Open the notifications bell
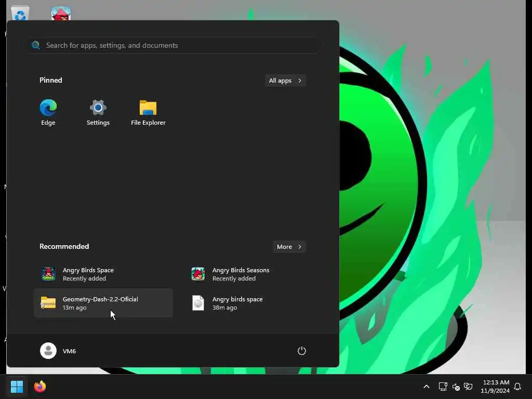The height and width of the screenshot is (399, 532). (x=517, y=387)
